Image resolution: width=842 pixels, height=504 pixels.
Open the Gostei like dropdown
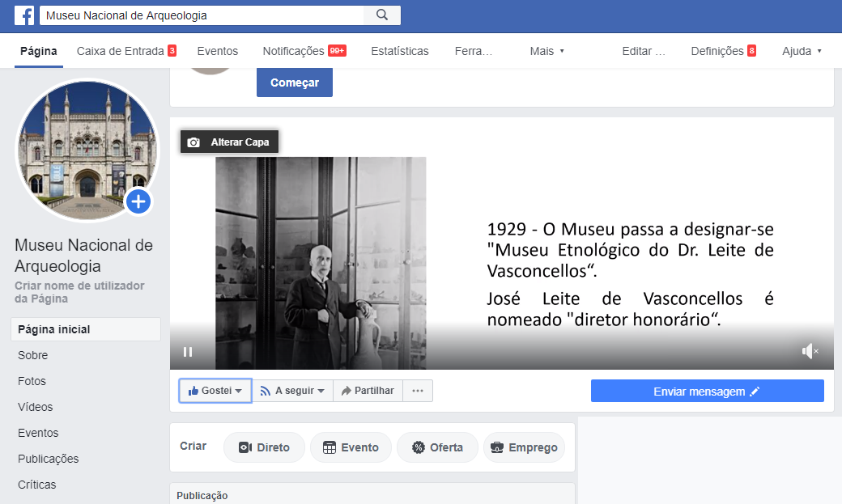[215, 391]
